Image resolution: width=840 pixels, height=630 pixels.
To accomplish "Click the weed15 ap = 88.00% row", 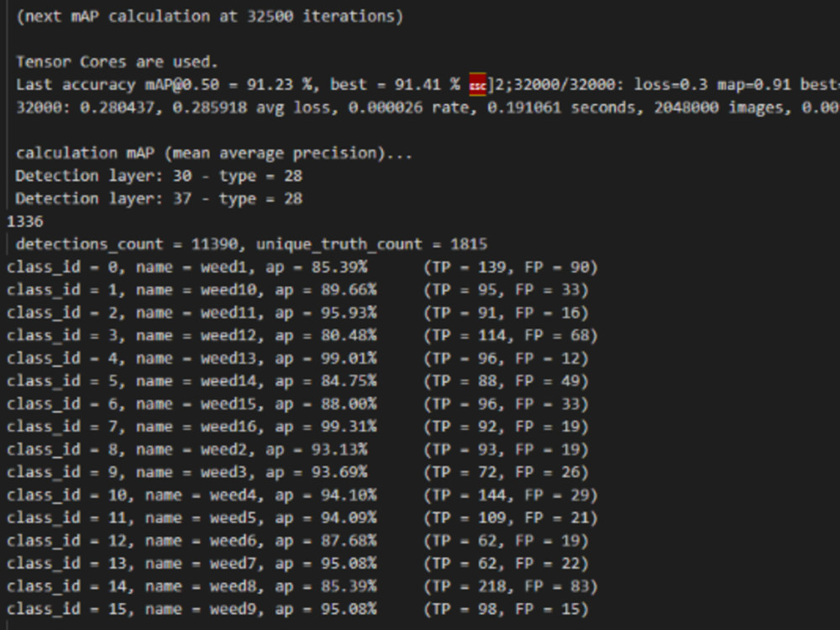I will pos(297,403).
